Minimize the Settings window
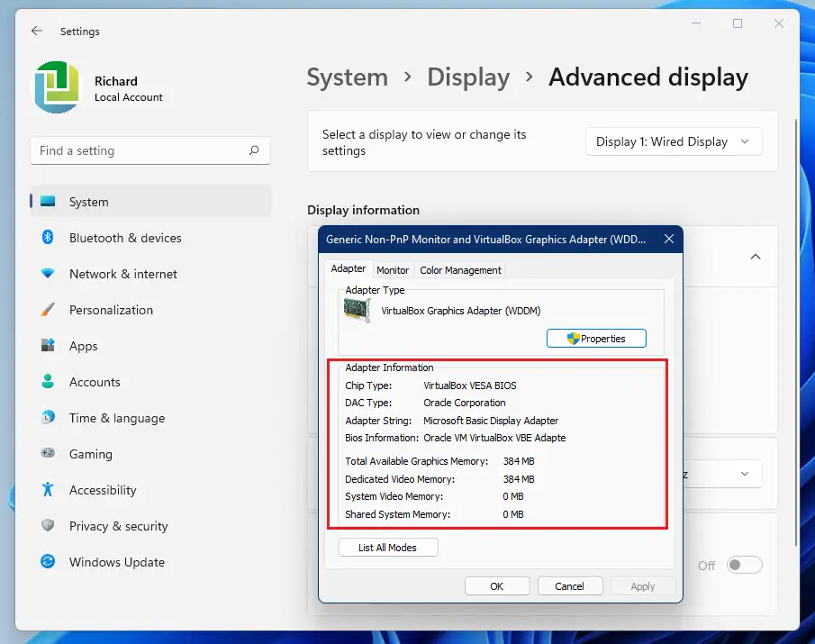 pyautogui.click(x=696, y=23)
